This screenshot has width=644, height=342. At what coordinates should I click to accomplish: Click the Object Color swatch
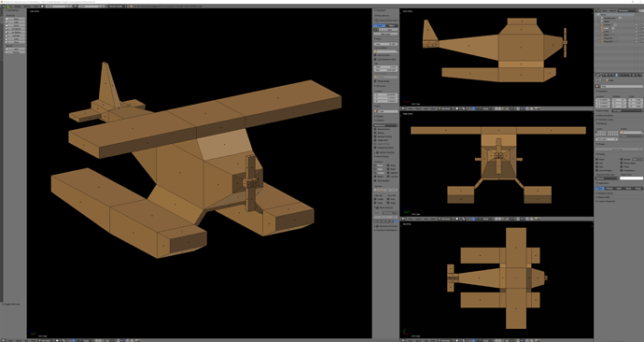[631, 178]
